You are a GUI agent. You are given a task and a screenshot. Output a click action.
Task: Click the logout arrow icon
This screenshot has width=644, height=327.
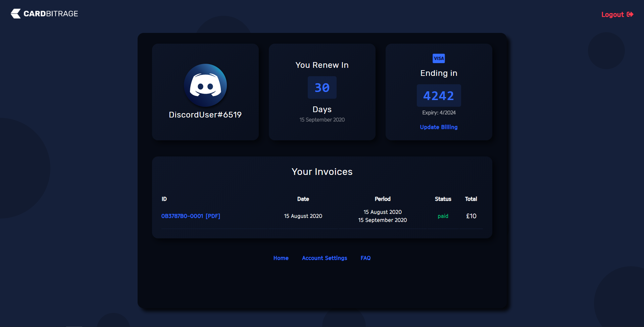pos(630,14)
